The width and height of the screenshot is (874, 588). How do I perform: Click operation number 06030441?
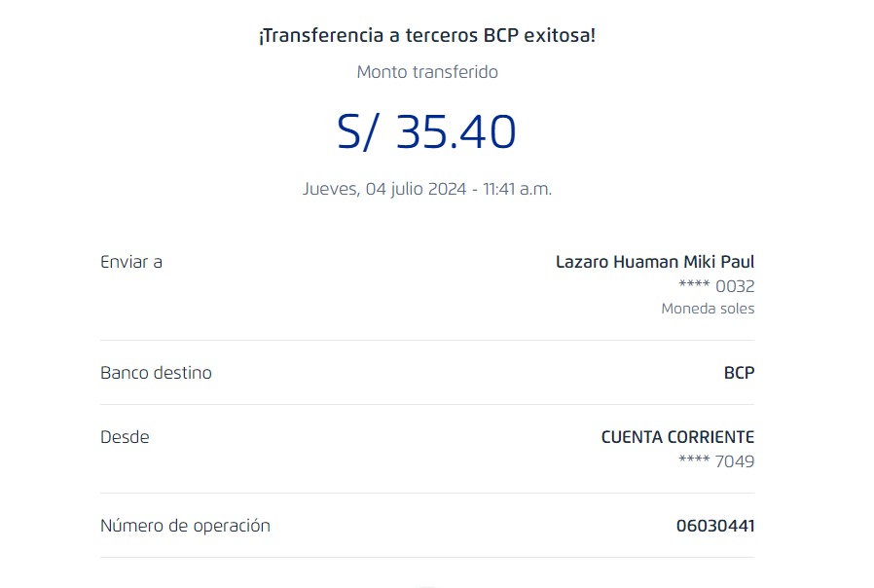pos(714,526)
